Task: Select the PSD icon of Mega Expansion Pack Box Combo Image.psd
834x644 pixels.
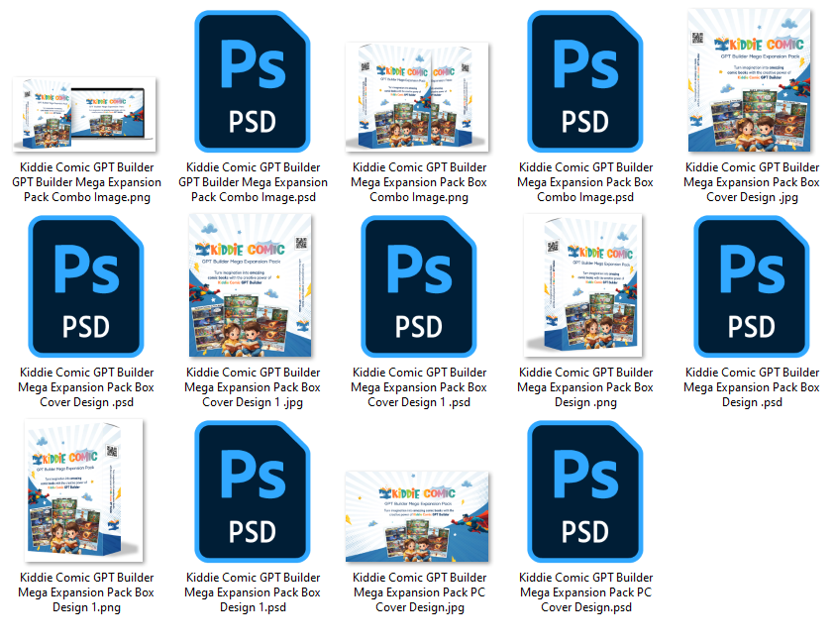Action: [585, 81]
